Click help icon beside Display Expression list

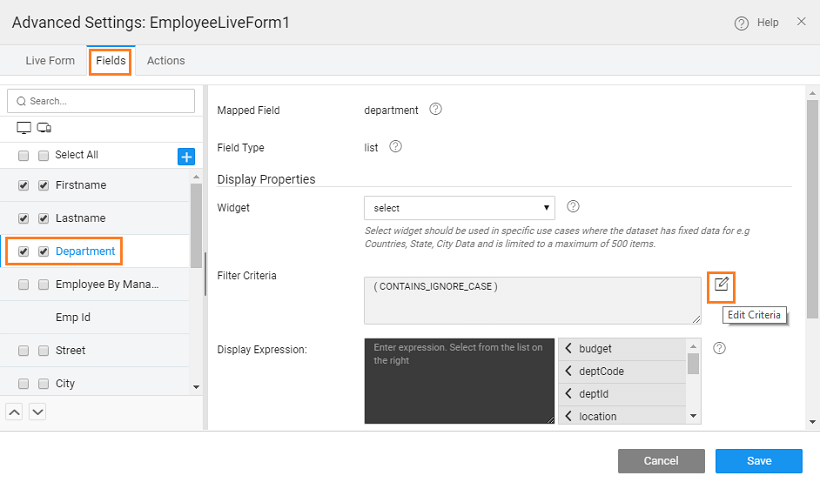pos(719,349)
